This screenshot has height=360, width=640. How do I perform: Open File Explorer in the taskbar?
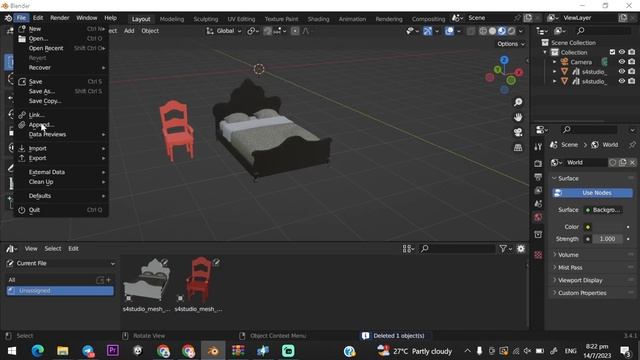[x=62, y=351]
